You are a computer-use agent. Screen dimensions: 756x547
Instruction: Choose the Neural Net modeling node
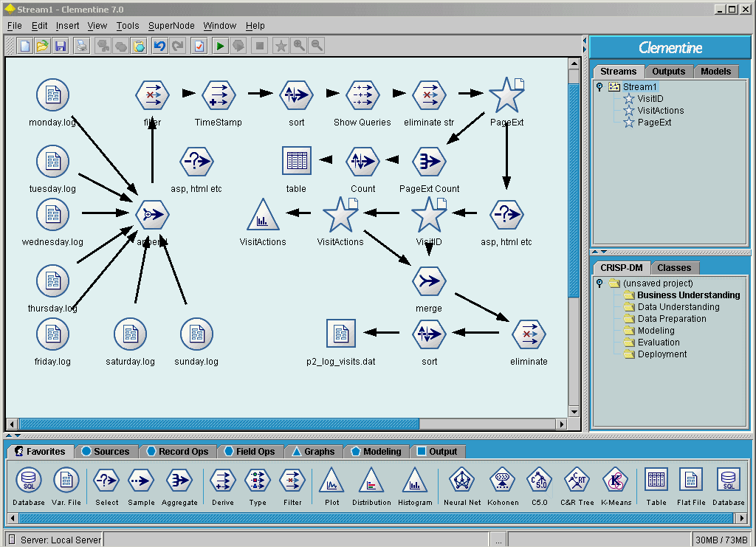tap(462, 486)
